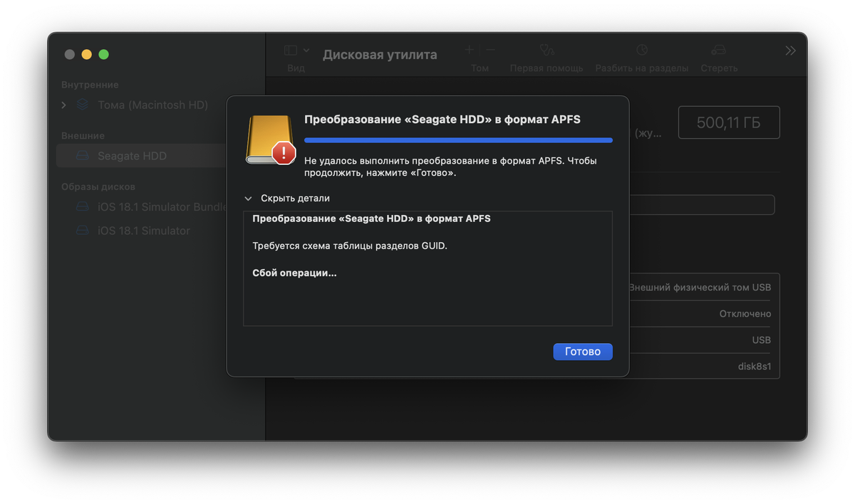Viewport: 855px width, 504px height.
Task: Click the Внутренние sidebar section header
Action: coord(90,85)
